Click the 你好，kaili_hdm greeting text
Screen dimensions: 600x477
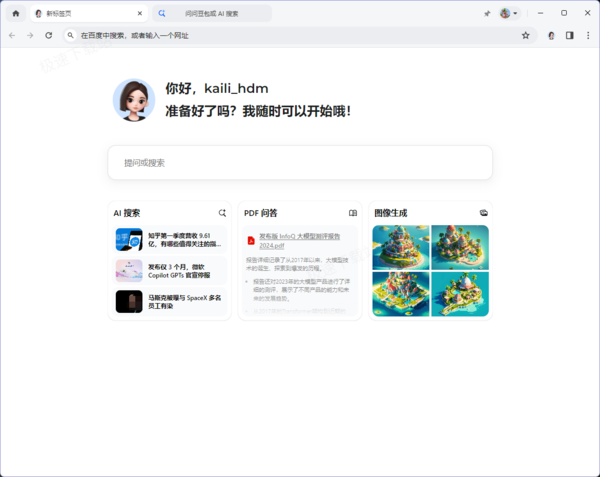pyautogui.click(x=217, y=88)
